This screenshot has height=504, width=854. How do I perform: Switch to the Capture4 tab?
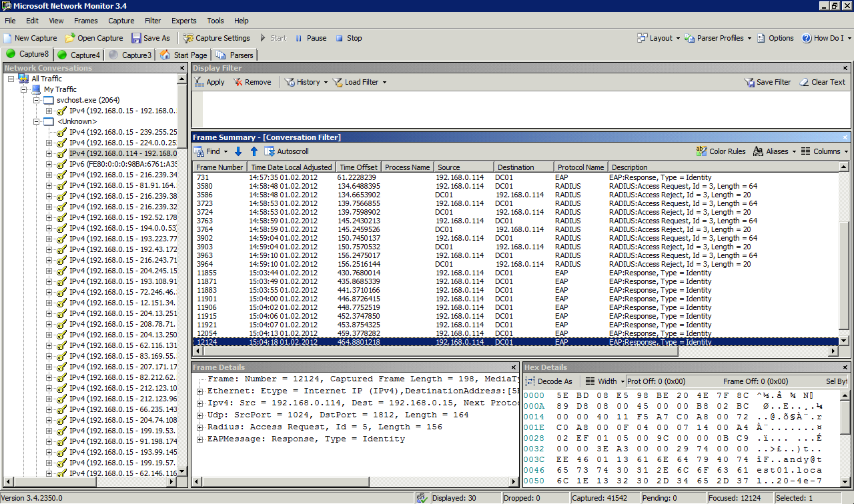(79, 55)
